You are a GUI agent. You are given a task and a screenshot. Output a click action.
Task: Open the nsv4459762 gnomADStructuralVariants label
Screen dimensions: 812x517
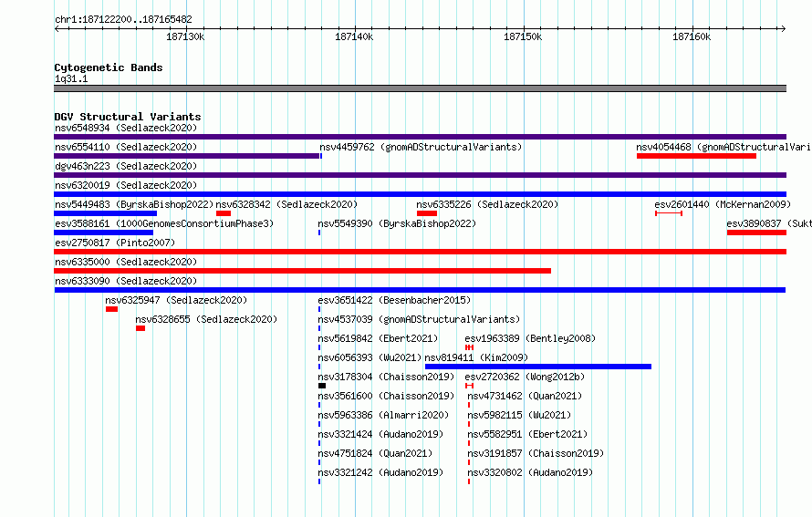pos(421,147)
